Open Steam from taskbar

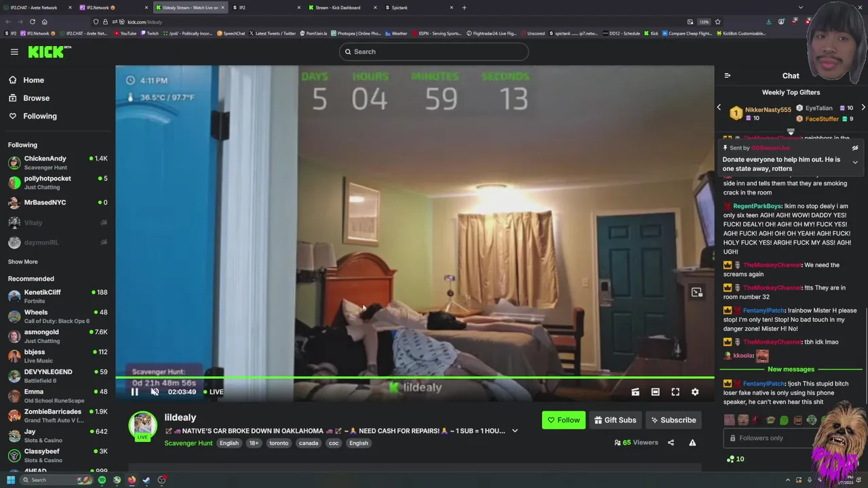point(146,480)
